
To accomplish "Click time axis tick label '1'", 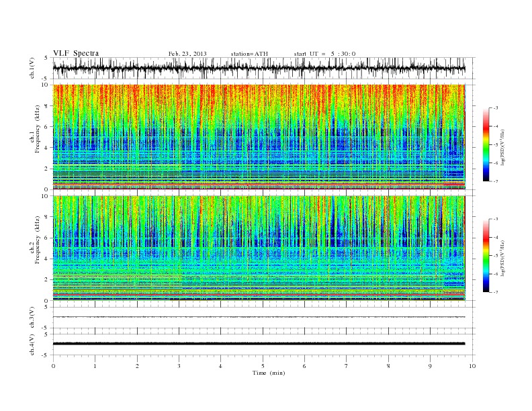I will [x=95, y=366].
